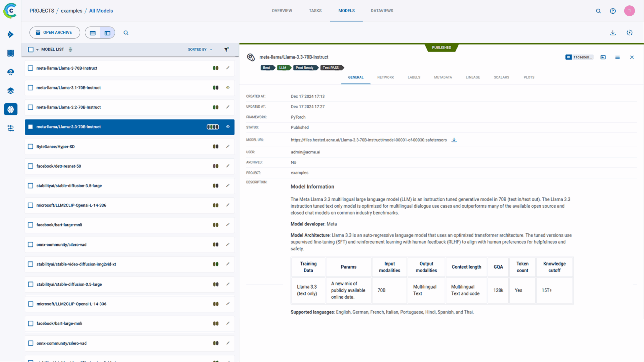Image resolution: width=644 pixels, height=362 pixels.
Task: Click the download icon in the top toolbar
Action: 613,33
